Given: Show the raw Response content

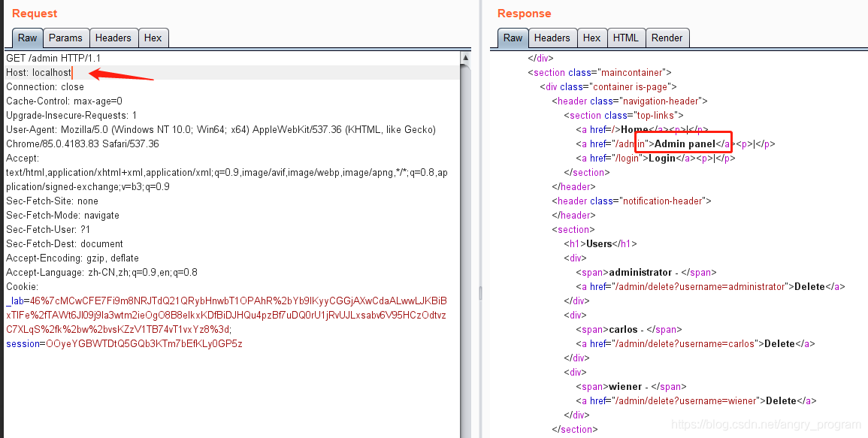Looking at the screenshot, I should click(x=513, y=38).
